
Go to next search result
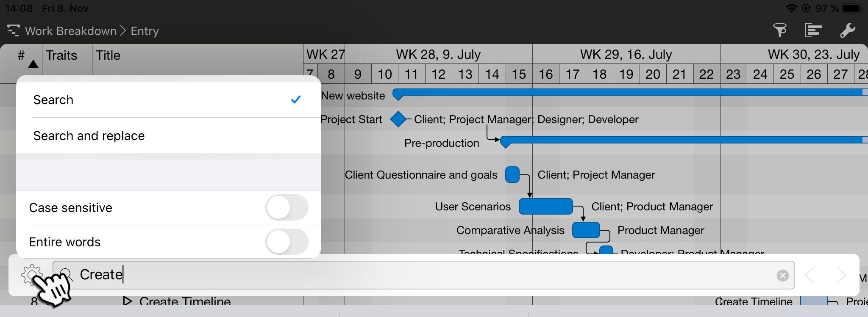coord(841,275)
